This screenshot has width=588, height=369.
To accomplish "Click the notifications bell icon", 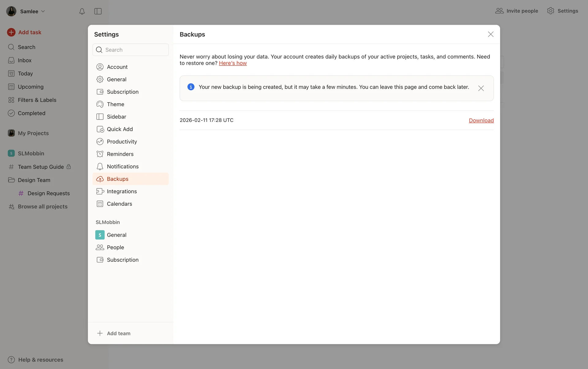I will [82, 11].
